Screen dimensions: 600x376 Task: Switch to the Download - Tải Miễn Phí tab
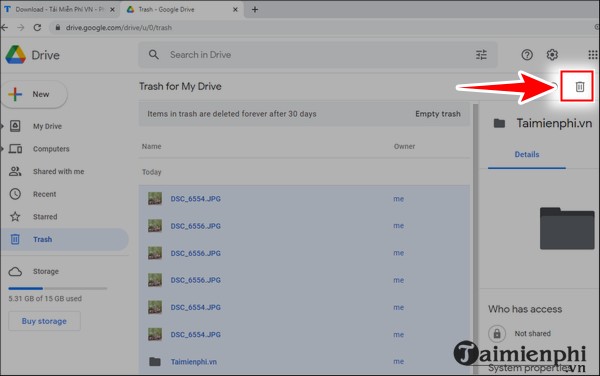(60, 10)
